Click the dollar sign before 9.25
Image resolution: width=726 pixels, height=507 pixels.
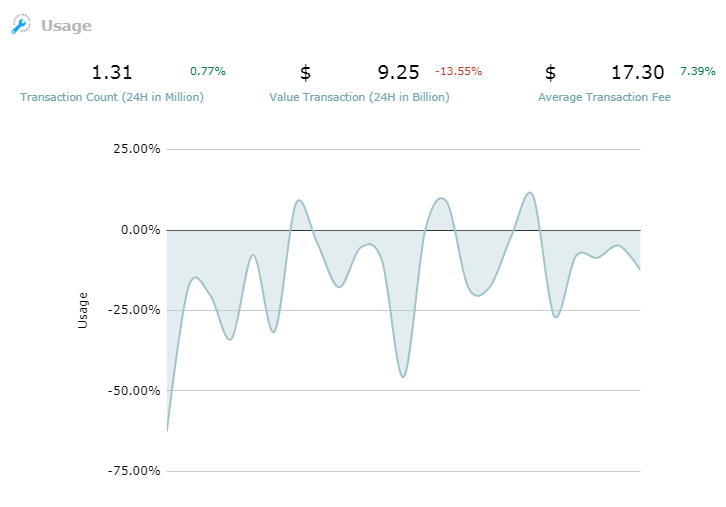click(305, 73)
